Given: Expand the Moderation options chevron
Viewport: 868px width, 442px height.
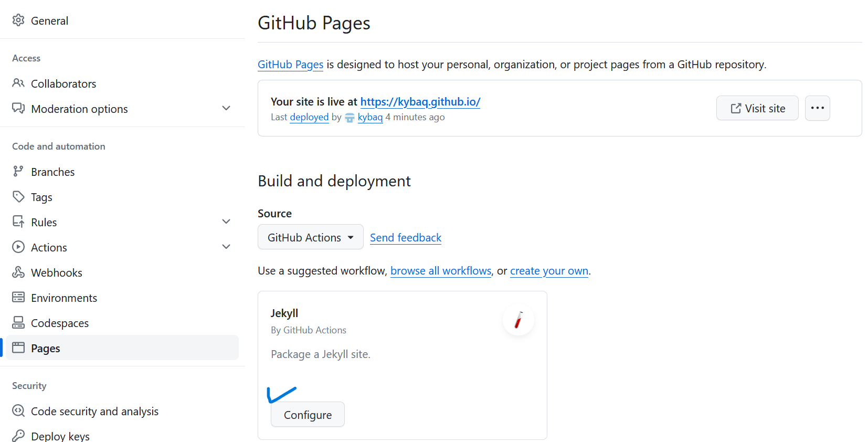Looking at the screenshot, I should click(226, 108).
